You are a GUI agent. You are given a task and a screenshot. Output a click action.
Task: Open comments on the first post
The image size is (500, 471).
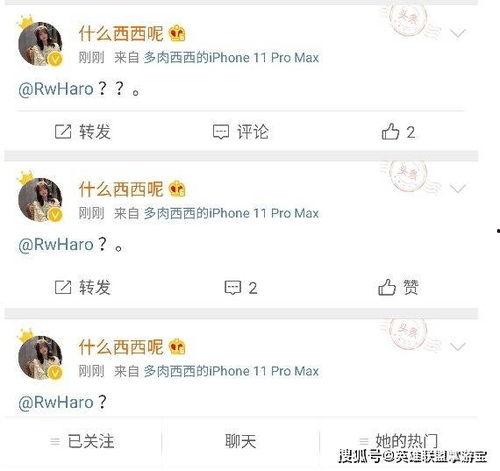pyautogui.click(x=241, y=132)
